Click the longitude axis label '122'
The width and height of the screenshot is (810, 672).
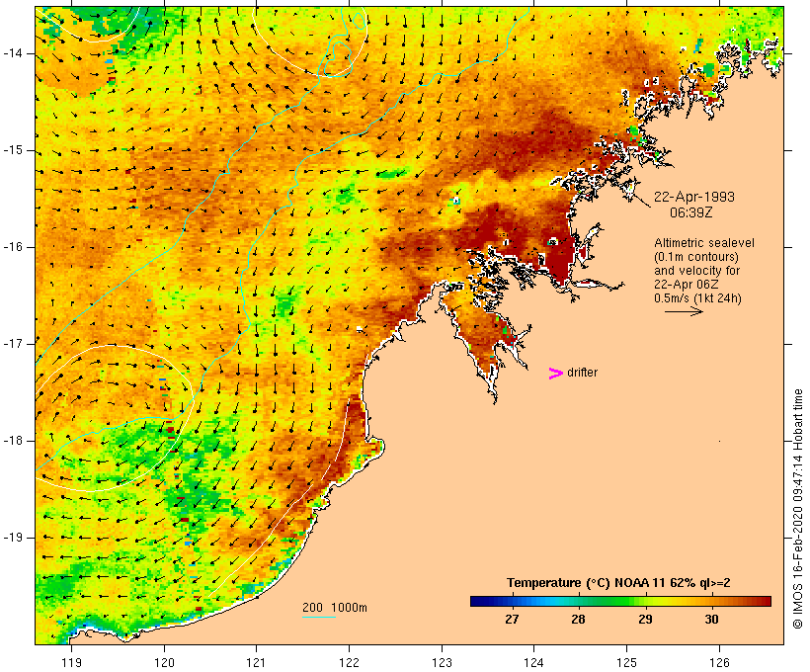pos(349,662)
